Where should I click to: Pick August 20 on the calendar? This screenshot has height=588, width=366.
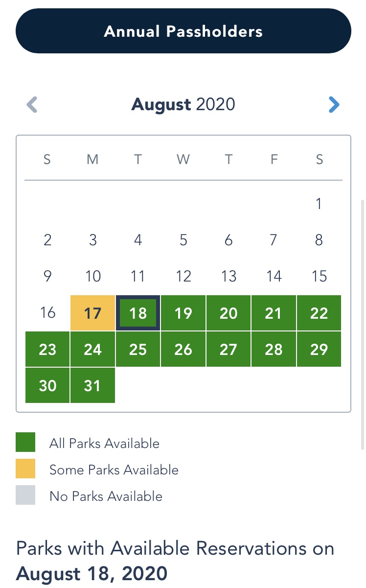pos(229,313)
